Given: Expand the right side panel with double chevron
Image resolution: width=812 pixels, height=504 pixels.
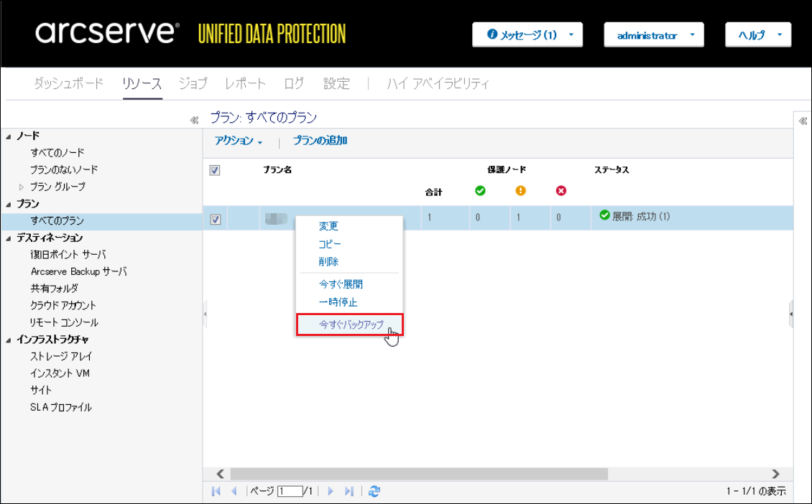Looking at the screenshot, I should [x=803, y=121].
